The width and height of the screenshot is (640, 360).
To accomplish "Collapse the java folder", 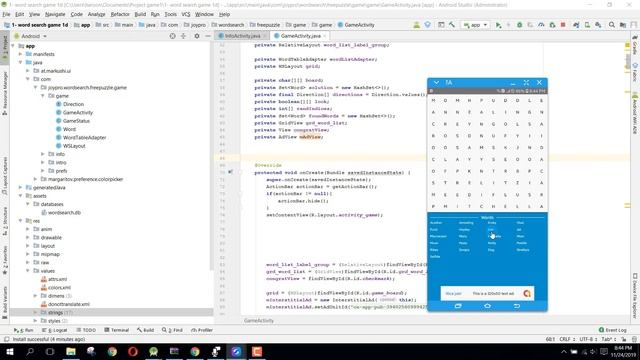I will point(20,62).
